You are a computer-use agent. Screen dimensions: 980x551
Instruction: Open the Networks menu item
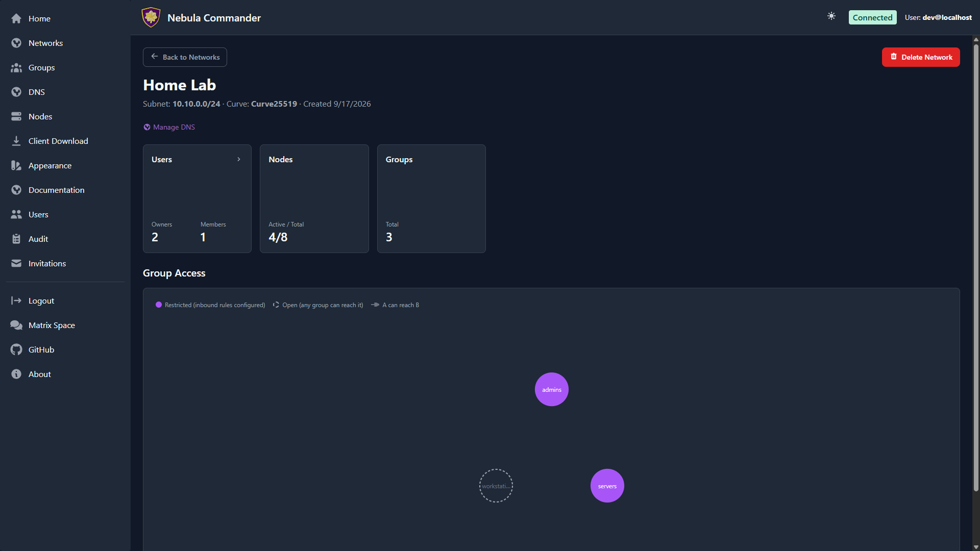click(x=65, y=43)
